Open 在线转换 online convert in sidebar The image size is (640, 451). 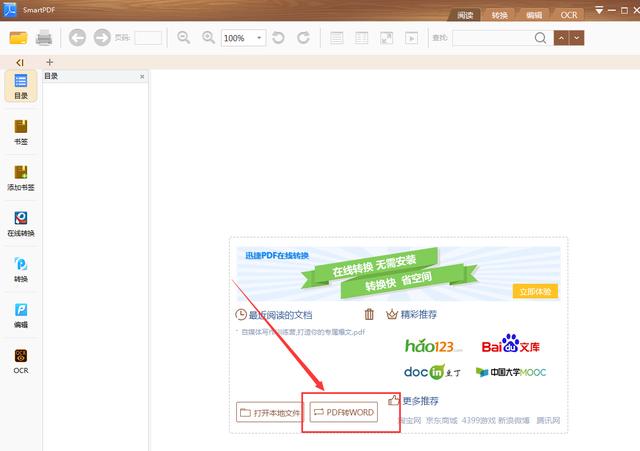coord(21,224)
